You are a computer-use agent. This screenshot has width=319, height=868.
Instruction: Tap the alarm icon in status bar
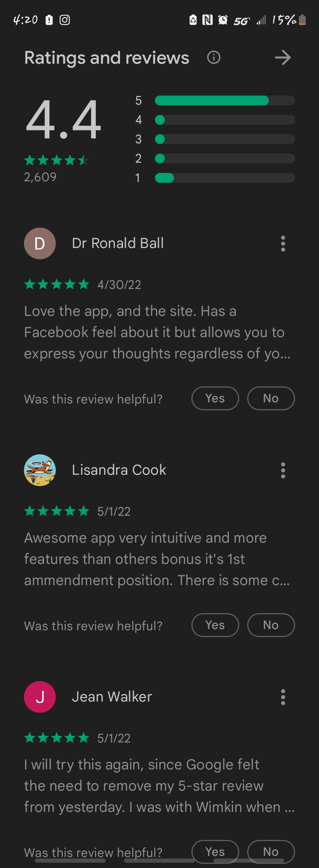point(223,20)
